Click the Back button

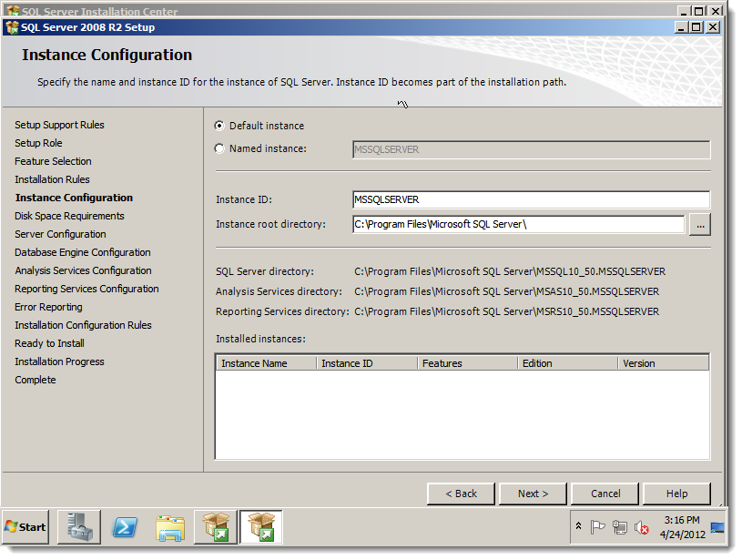tap(461, 494)
